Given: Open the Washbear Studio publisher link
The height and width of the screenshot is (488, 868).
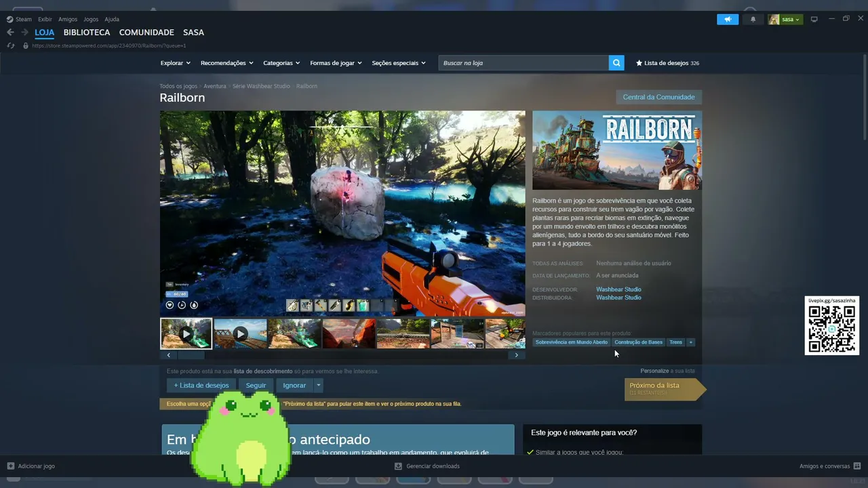Looking at the screenshot, I should click(618, 298).
